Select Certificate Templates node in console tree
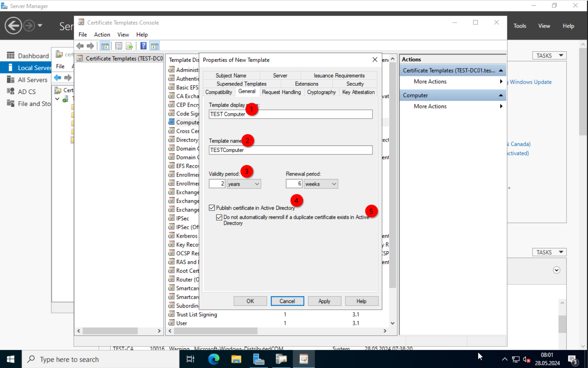Image resolution: width=588 pixels, height=368 pixels. point(120,59)
